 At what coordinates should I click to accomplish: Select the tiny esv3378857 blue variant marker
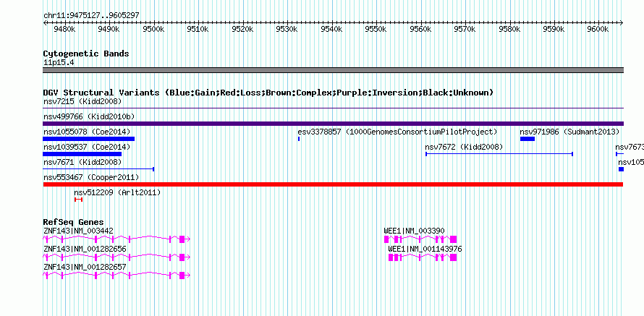pyautogui.click(x=299, y=139)
